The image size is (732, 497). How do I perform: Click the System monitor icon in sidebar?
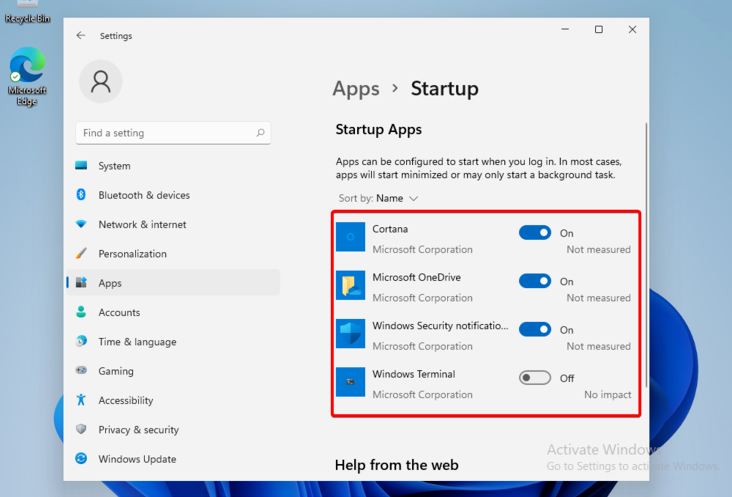click(x=81, y=165)
